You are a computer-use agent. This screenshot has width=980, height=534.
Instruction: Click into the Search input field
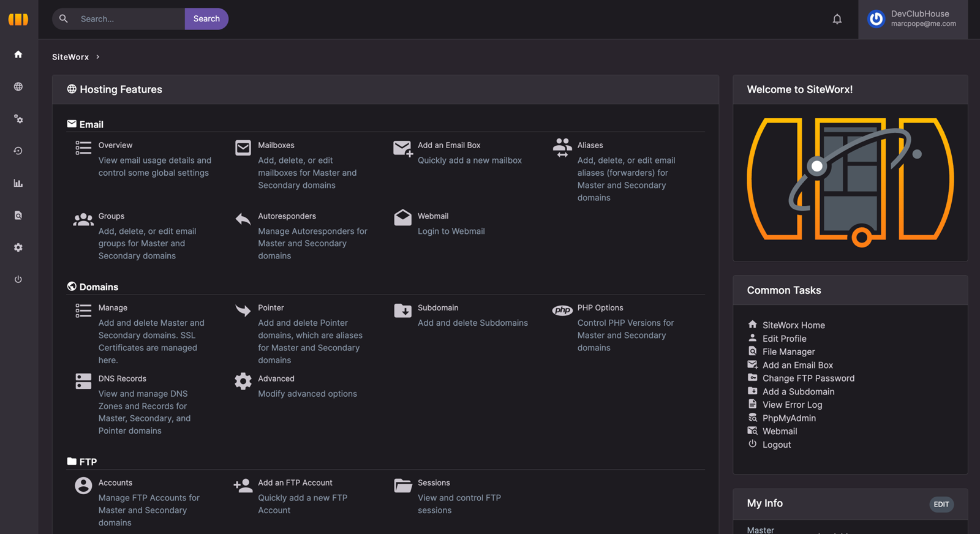(x=130, y=19)
